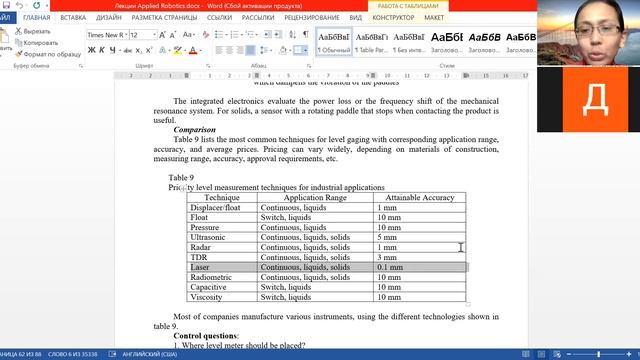
Task: Toggle strikethrough (abc) formatting
Action: point(128,50)
